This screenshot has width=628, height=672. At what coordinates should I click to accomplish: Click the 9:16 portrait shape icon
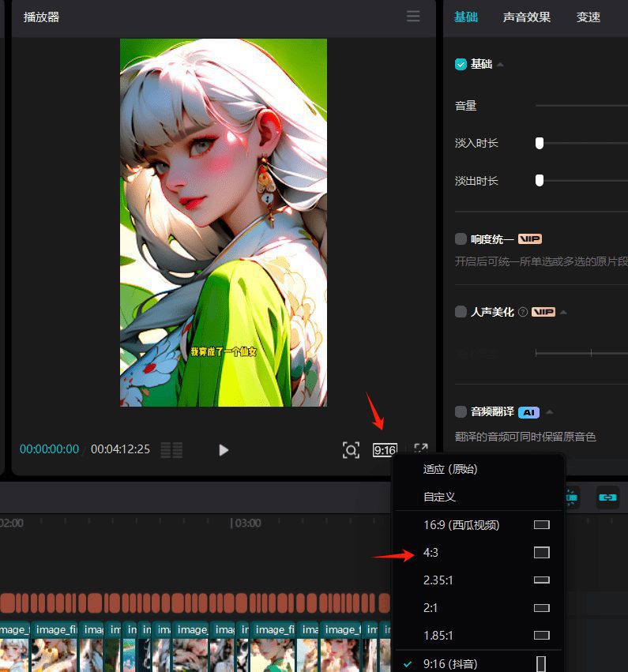(x=541, y=664)
